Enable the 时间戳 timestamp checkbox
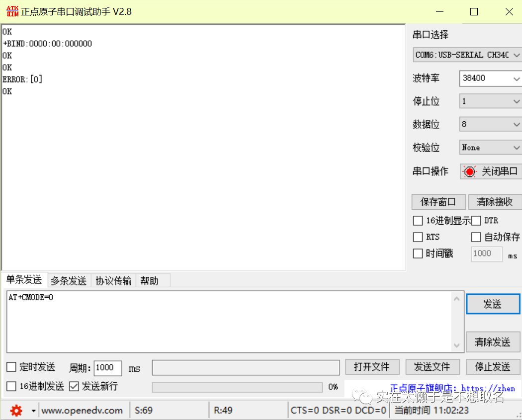Image resolution: width=522 pixels, height=420 pixels. (x=418, y=253)
